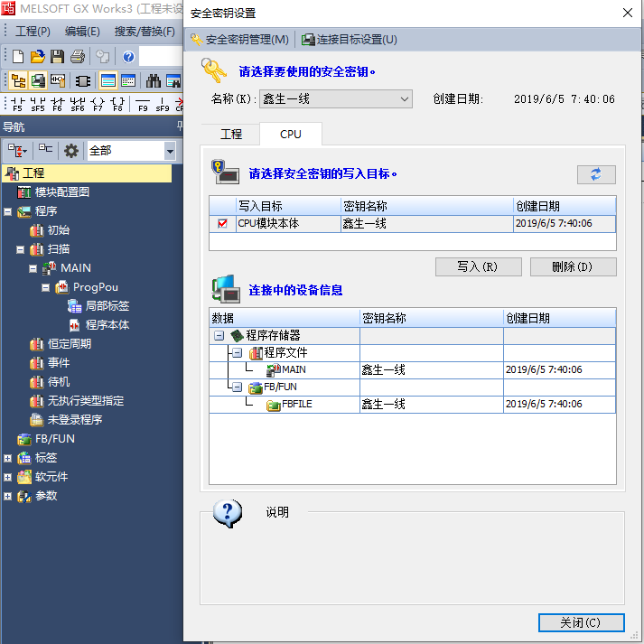
Task: Collapse the 程序存储器 tree node
Action: tap(219, 335)
